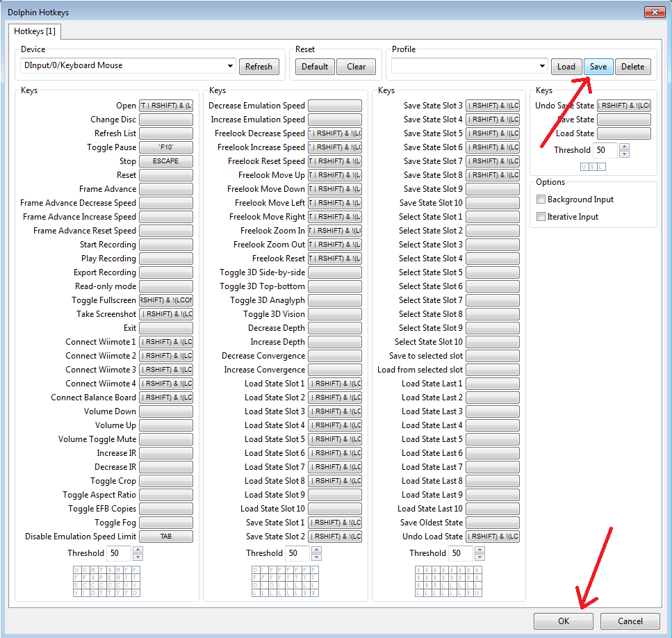
Task: Load the selected profile
Action: pyautogui.click(x=566, y=67)
